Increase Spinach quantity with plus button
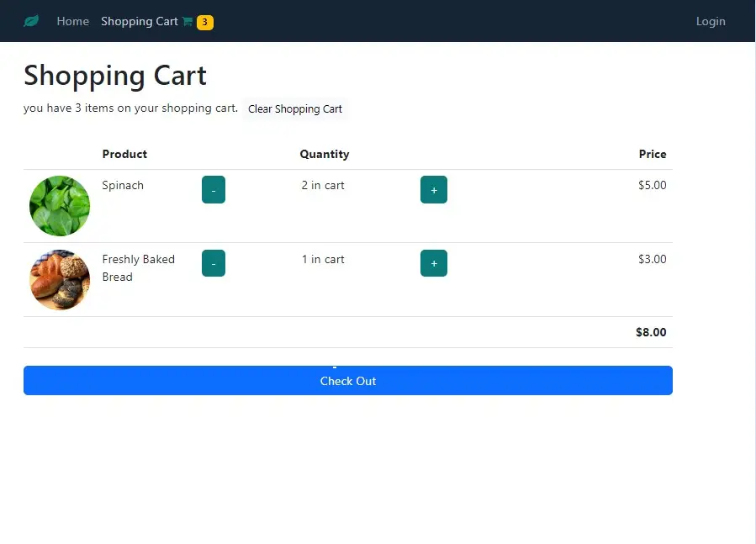The height and width of the screenshot is (544, 756). point(434,189)
